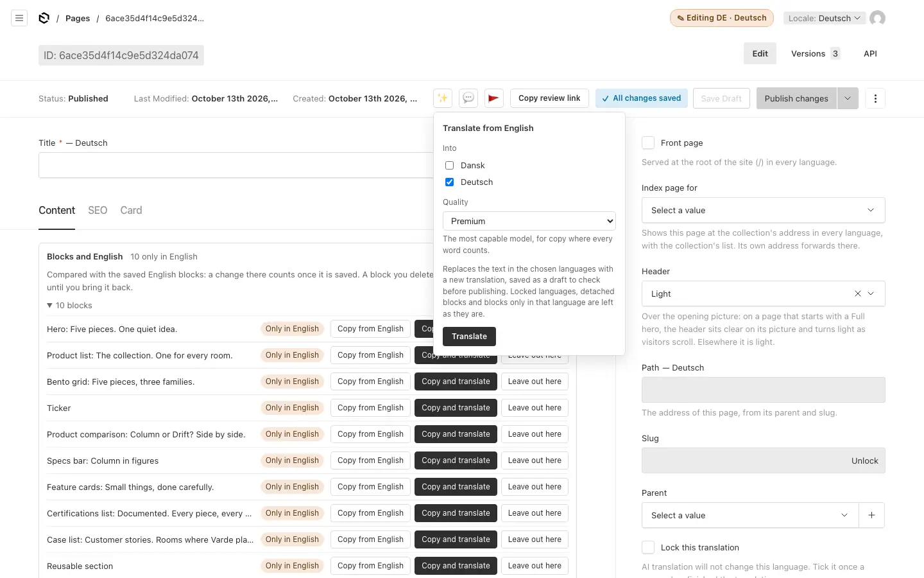This screenshot has width=924, height=578.
Task: Copy and translate the Bento grid block
Action: click(456, 381)
